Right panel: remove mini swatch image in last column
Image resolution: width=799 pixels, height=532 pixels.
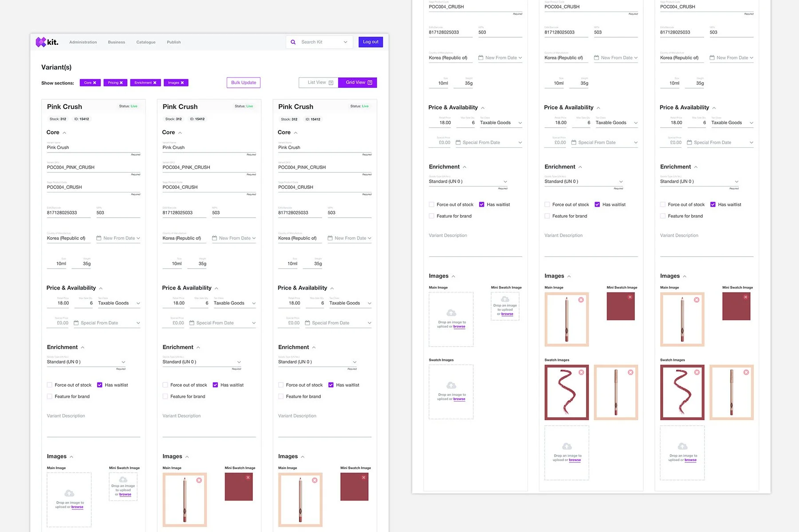click(746, 297)
